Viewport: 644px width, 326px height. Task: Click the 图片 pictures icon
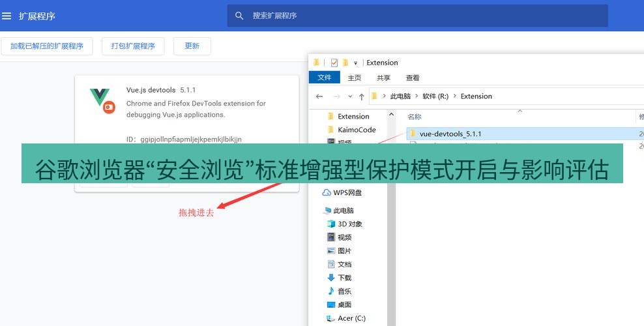[331, 250]
